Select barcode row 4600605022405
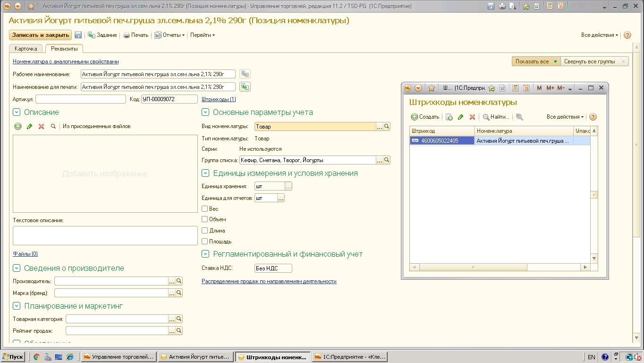Viewport: 644px width, 363px height. coord(500,140)
